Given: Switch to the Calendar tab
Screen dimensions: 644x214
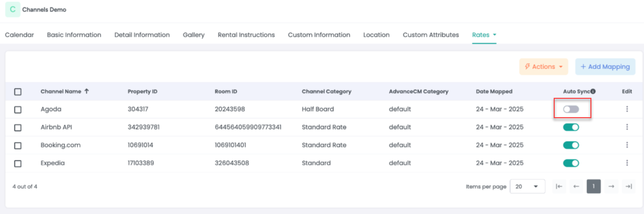Looking at the screenshot, I should [x=19, y=35].
